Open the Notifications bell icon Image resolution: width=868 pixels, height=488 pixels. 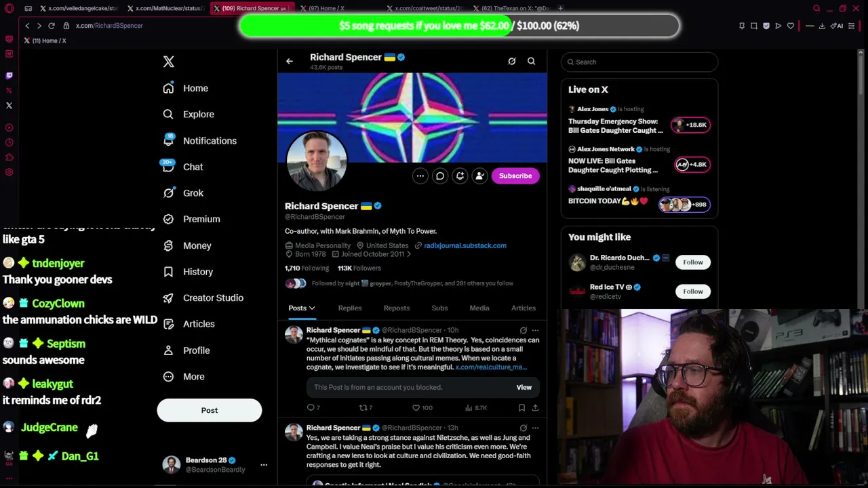(x=168, y=140)
